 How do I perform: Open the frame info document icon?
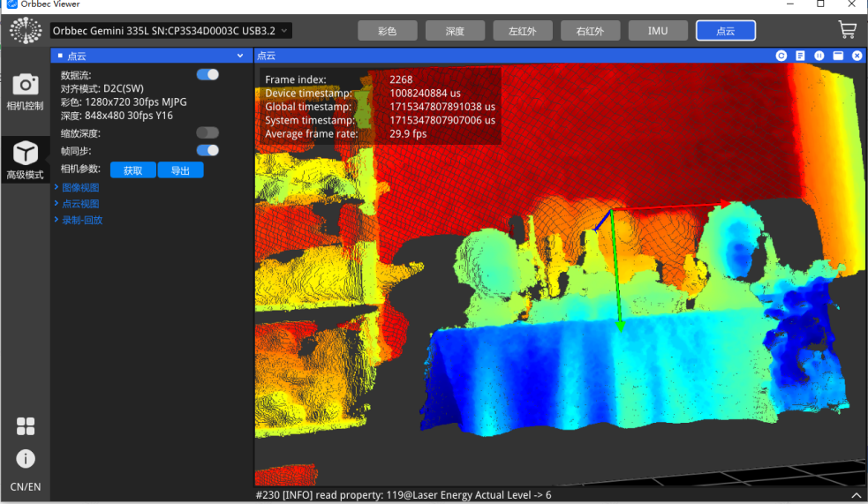800,56
